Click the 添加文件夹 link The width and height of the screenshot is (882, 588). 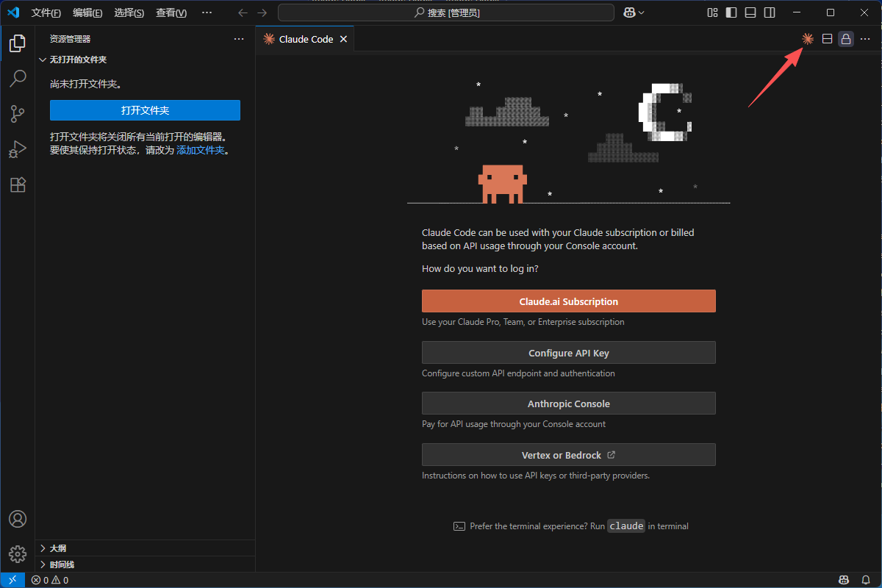pos(200,150)
